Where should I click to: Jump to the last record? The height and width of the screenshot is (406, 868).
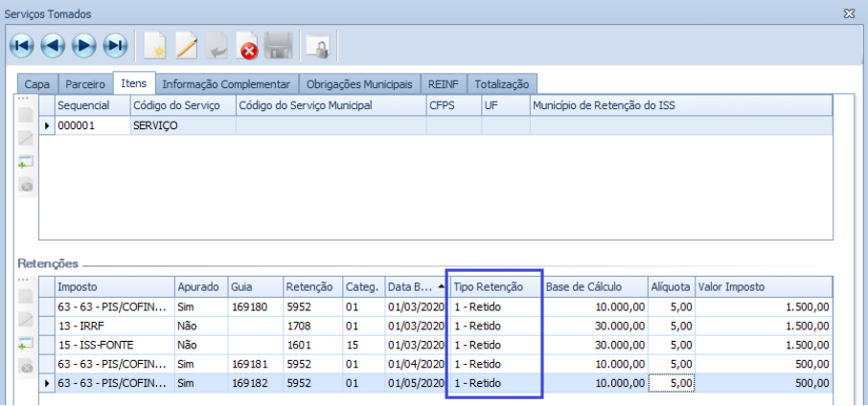point(115,44)
